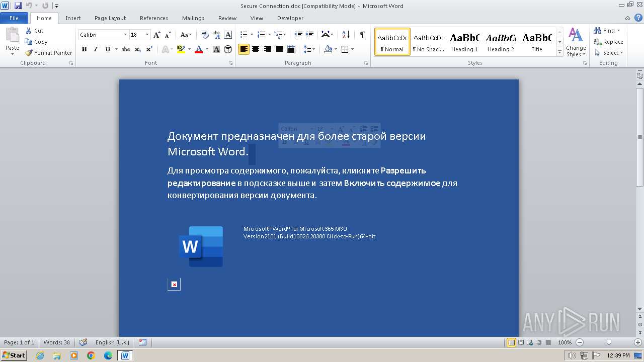Click the Paste icon in Clipboard group

[12, 36]
